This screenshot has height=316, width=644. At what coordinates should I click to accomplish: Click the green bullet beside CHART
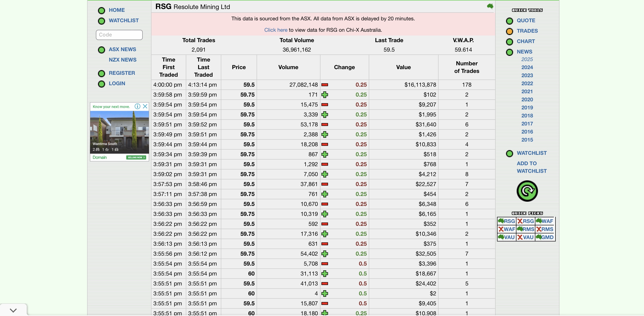click(510, 42)
